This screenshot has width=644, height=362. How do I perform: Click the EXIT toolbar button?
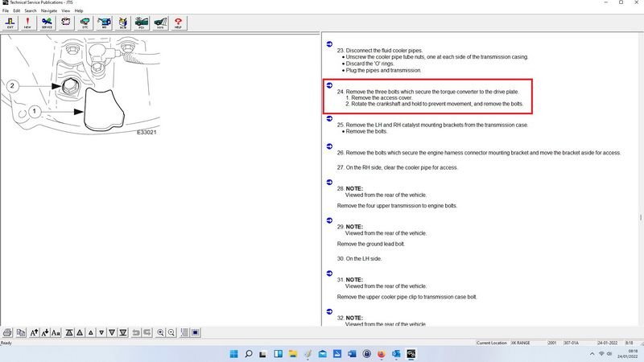tap(10, 23)
